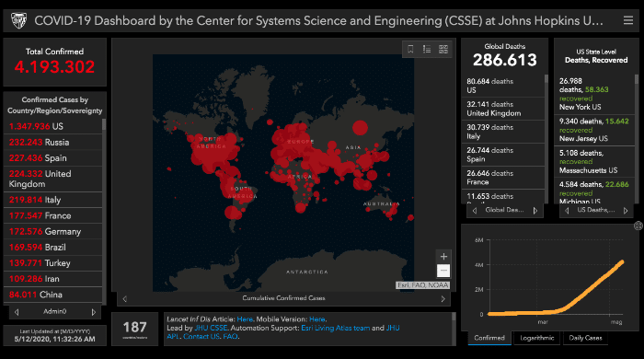
Task: Expand the chart panel with corner icon
Action: point(638,226)
